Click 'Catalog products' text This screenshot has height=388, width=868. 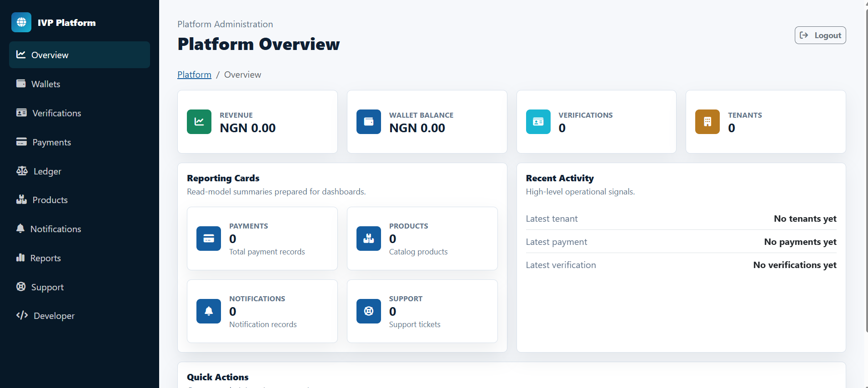click(418, 252)
